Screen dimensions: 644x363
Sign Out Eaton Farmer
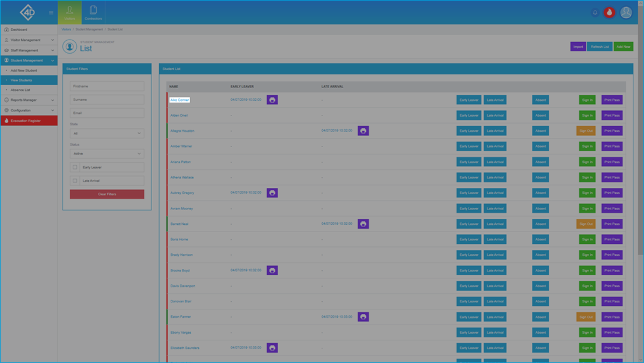tap(586, 317)
